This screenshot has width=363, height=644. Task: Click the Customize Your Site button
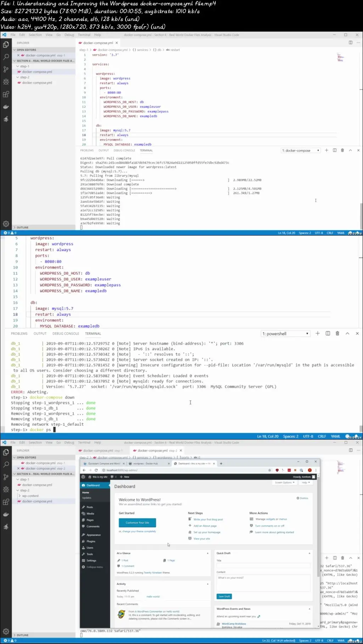click(137, 523)
